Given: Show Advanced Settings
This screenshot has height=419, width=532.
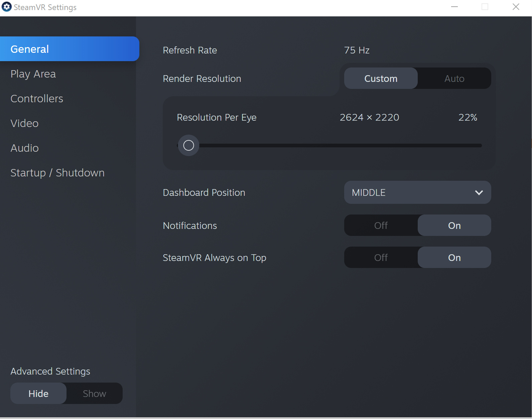Looking at the screenshot, I should point(94,394).
